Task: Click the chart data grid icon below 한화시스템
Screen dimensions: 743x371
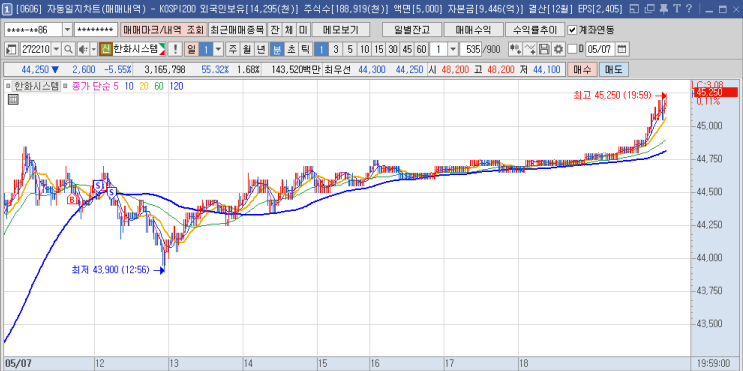Action: (x=13, y=100)
